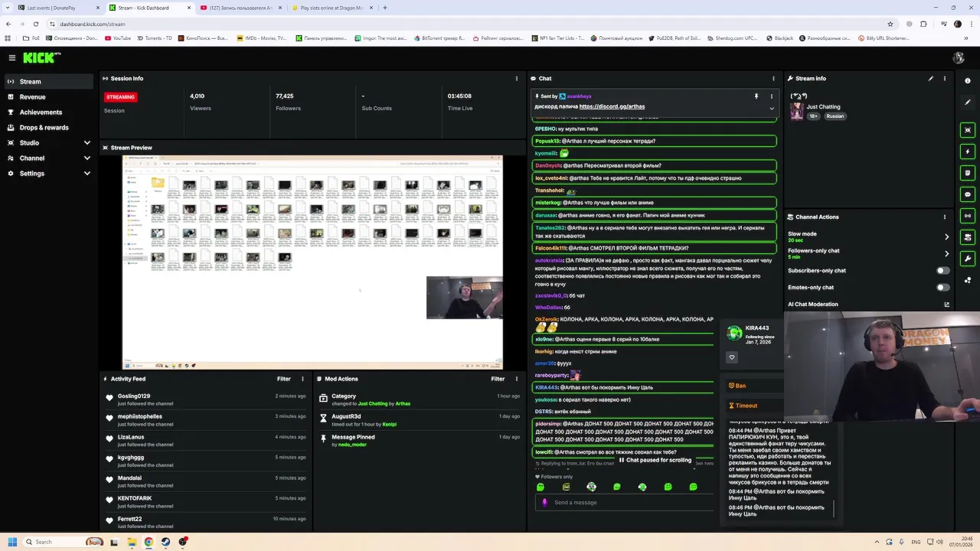Click the 18+ tag in Stream info
This screenshot has width=980, height=551.
tap(814, 116)
